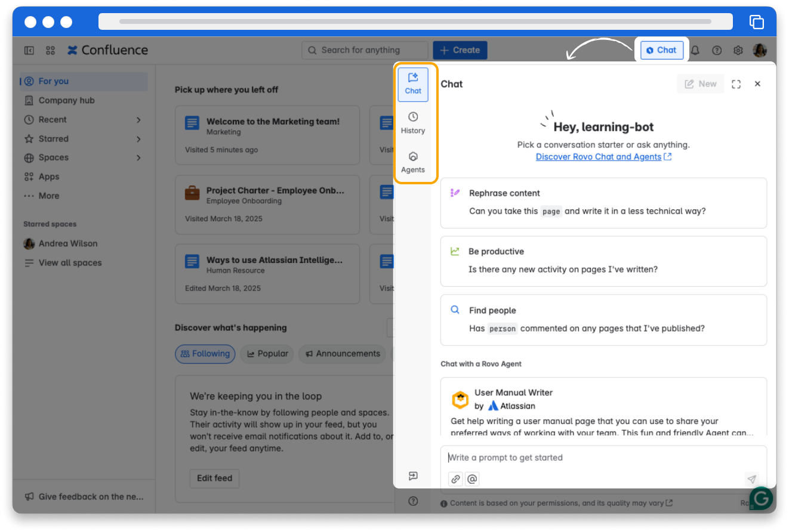The height and width of the screenshot is (532, 789).
Task: Click the send prompt arrow icon
Action: 752,479
